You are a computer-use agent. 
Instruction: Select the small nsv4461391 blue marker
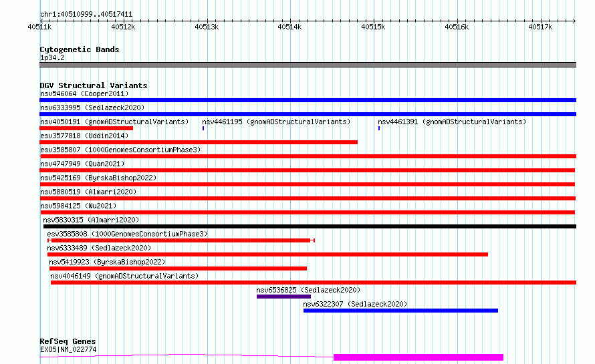[x=379, y=128]
